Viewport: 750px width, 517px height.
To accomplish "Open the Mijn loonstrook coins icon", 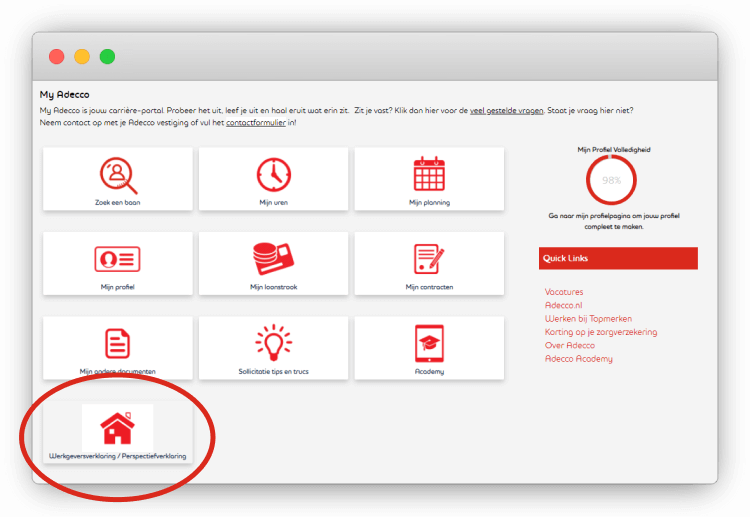I will (x=273, y=258).
